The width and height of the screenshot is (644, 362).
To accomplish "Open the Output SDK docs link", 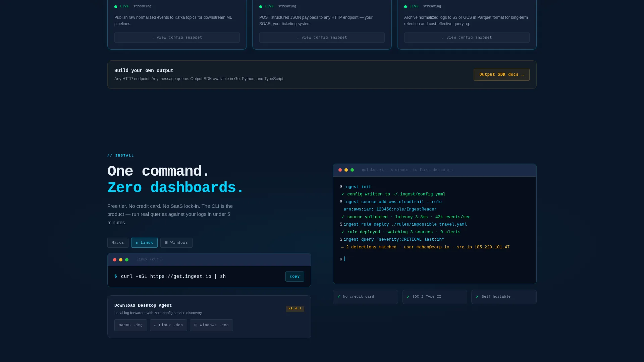I will pyautogui.click(x=501, y=75).
